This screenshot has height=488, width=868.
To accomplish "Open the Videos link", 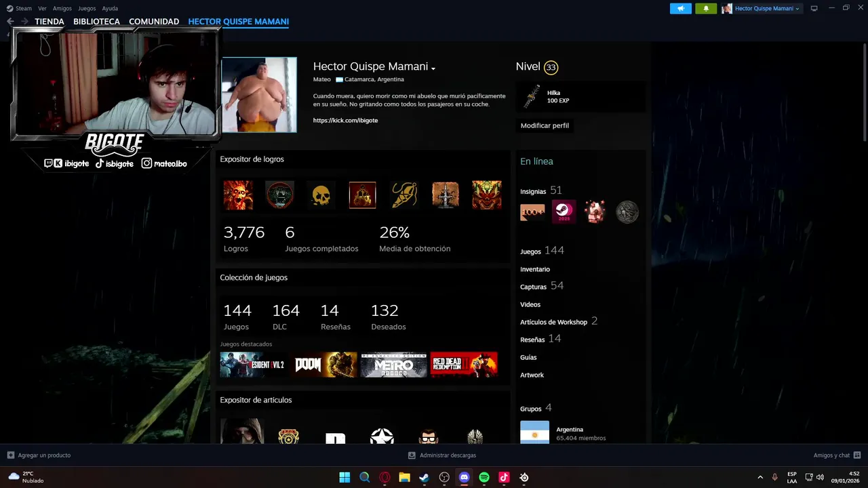I will click(530, 304).
